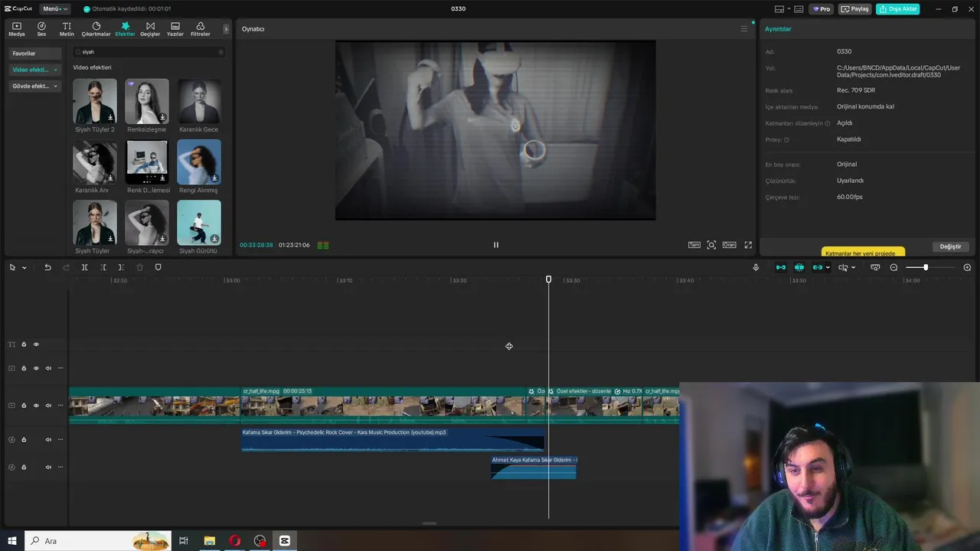Click the Katmanları düzenleyin info icon
This screenshot has width=980, height=551.
pyautogui.click(x=827, y=123)
